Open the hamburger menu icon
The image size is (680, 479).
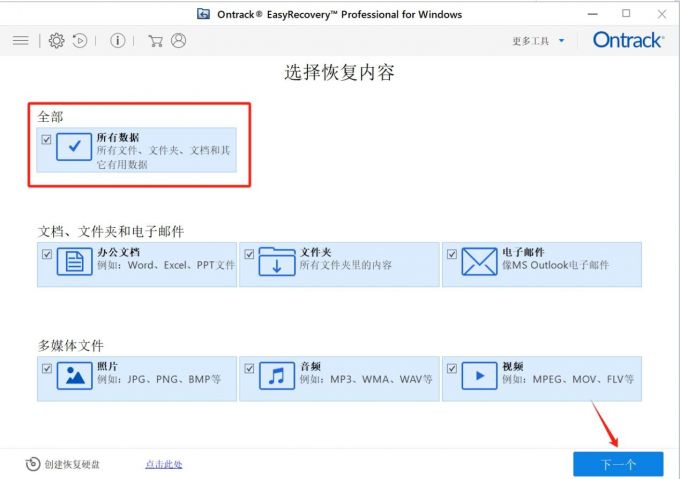pos(20,41)
